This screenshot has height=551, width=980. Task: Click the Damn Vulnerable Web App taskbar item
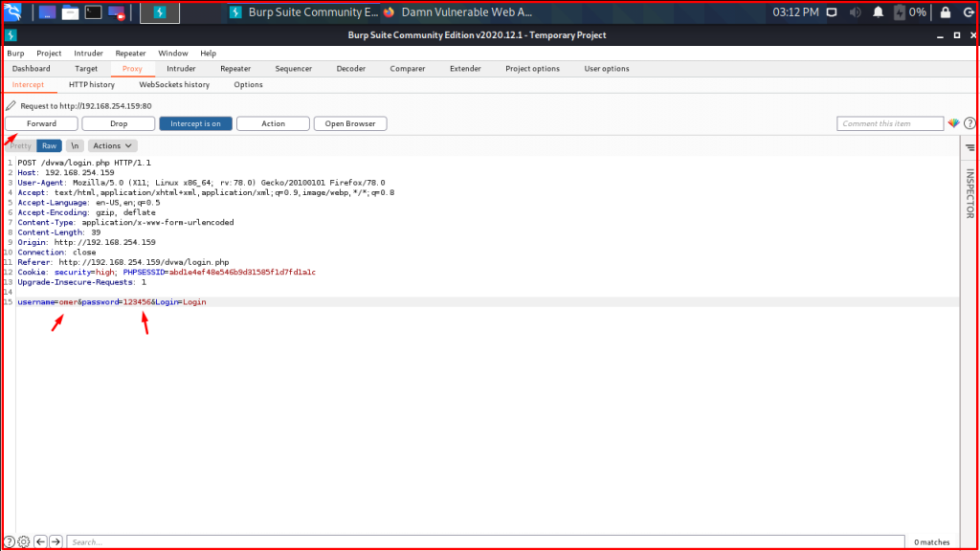coord(466,12)
